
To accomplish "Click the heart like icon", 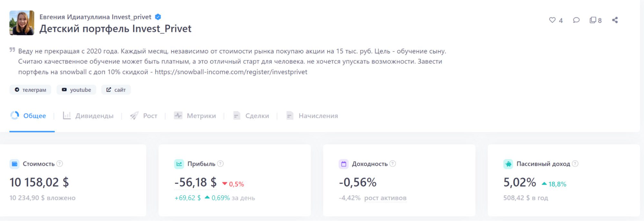I will (552, 20).
